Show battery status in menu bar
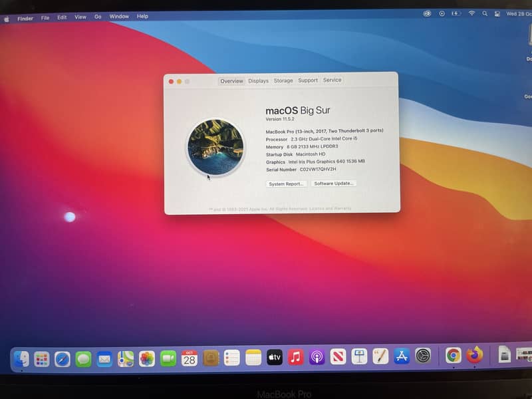The image size is (532, 399). (x=456, y=13)
